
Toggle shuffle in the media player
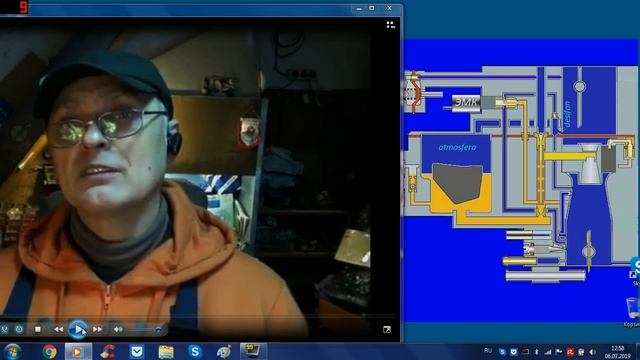pos(4,329)
